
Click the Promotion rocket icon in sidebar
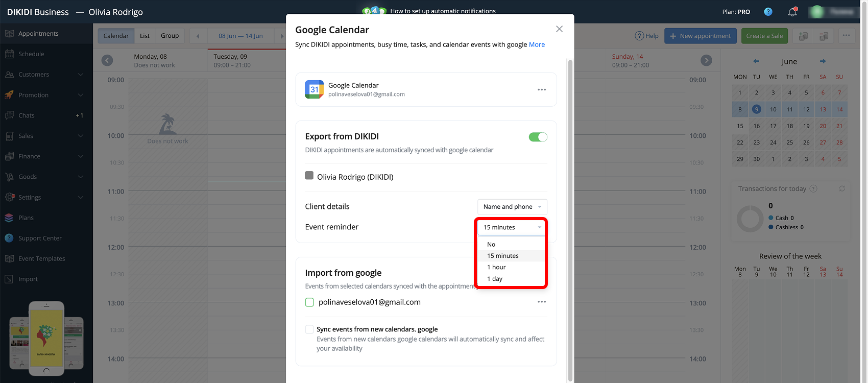pyautogui.click(x=9, y=95)
